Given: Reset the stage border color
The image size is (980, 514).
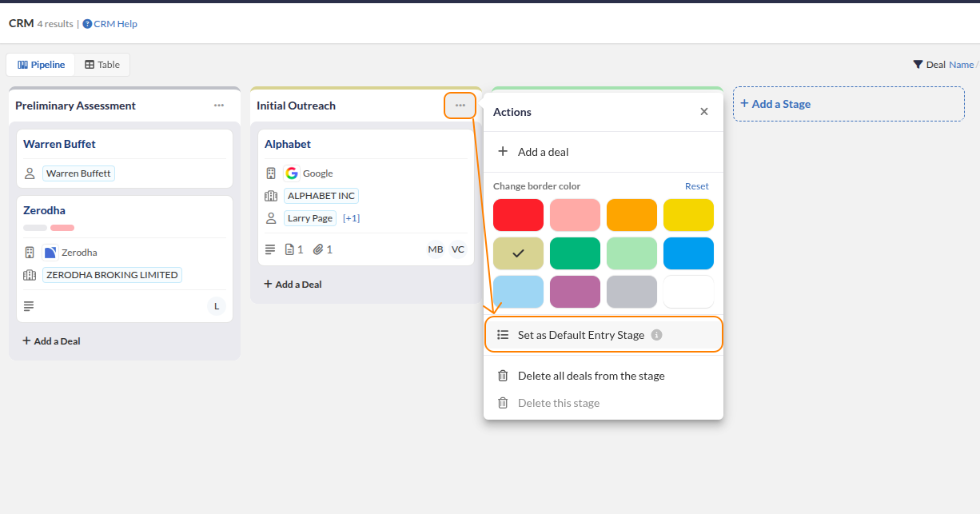Looking at the screenshot, I should pyautogui.click(x=696, y=186).
